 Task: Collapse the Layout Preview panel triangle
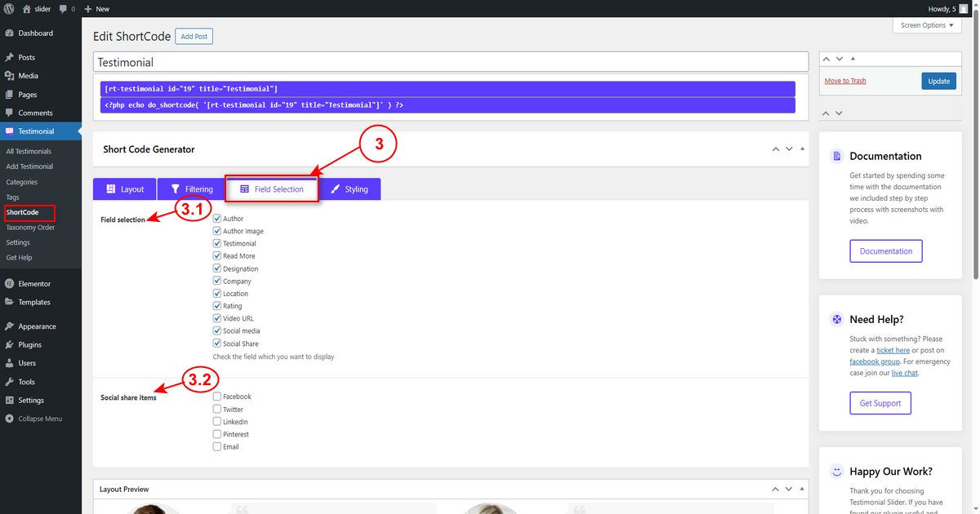(x=802, y=490)
